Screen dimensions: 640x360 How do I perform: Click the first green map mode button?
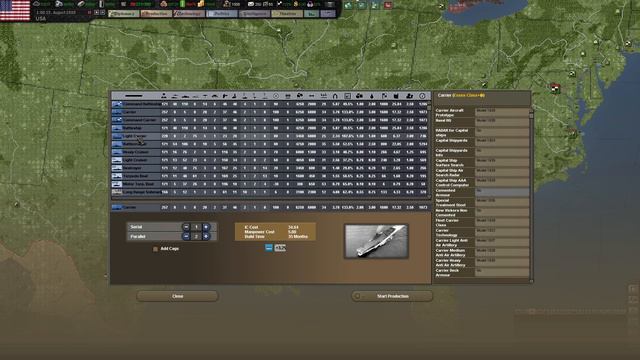tap(348, 5)
